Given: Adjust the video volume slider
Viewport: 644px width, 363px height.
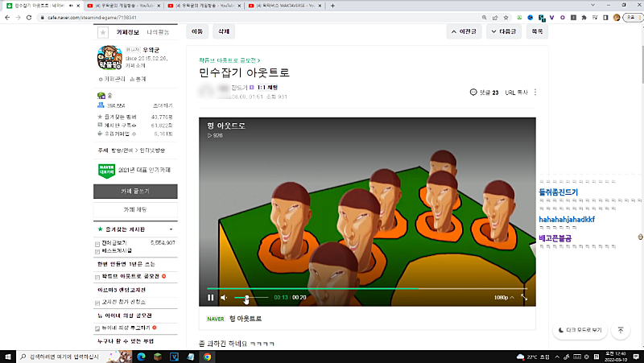Looking at the screenshot, I should (251, 297).
